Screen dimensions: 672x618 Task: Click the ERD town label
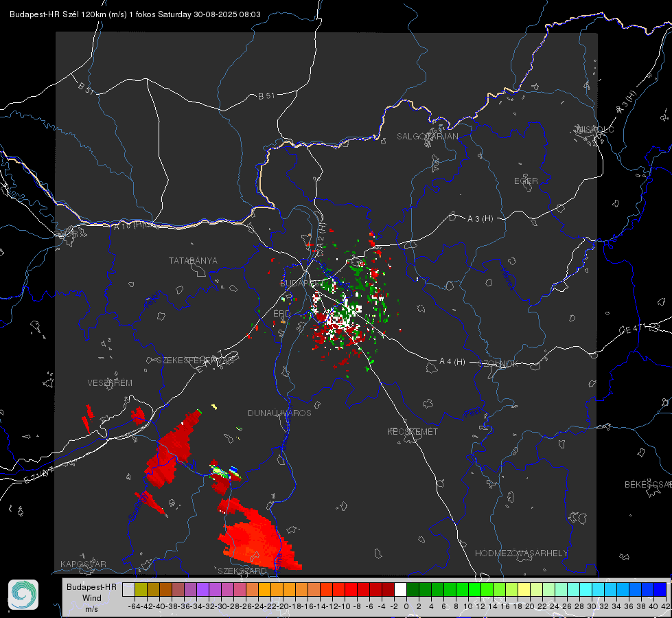[281, 314]
